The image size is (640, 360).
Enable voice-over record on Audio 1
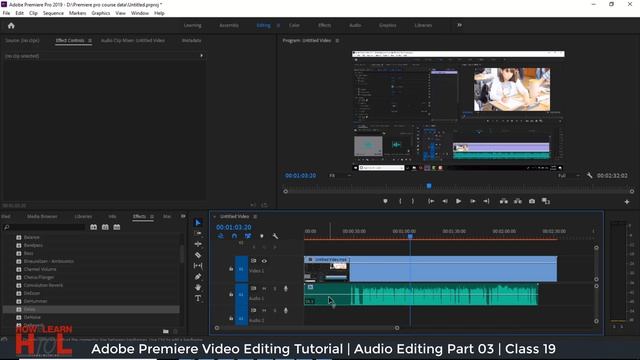click(x=286, y=289)
